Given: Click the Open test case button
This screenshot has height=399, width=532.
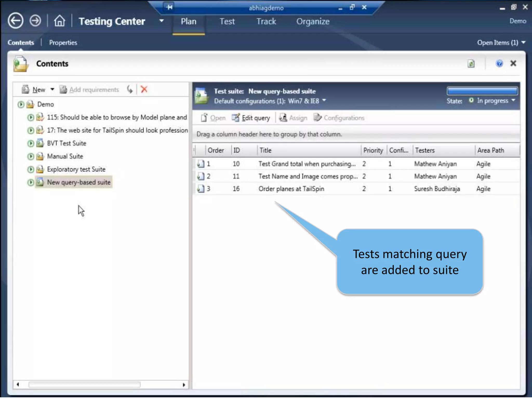Looking at the screenshot, I should tap(213, 118).
